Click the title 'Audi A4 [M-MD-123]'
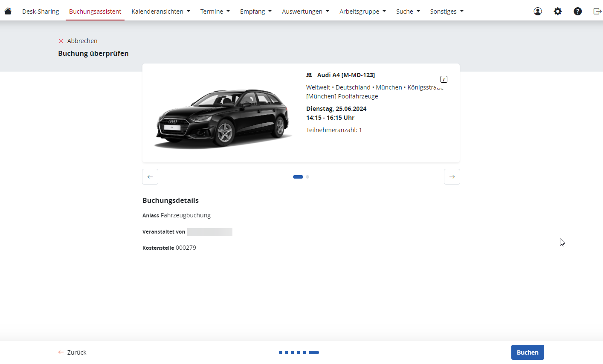 pyautogui.click(x=346, y=75)
